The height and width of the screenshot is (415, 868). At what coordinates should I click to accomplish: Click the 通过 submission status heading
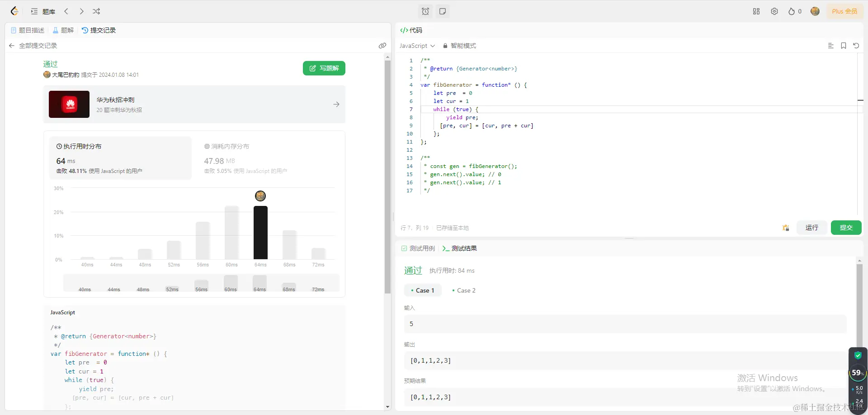[51, 64]
